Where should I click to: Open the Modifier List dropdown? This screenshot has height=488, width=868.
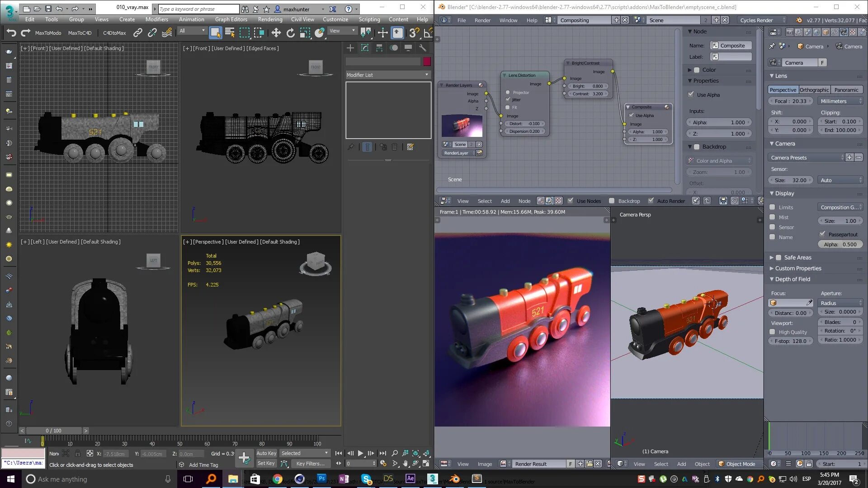click(387, 75)
